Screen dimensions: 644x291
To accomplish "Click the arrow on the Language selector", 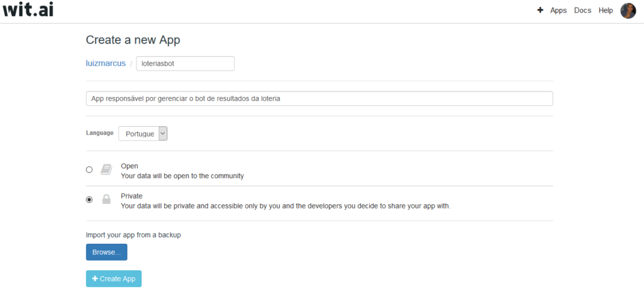I will [x=163, y=134].
